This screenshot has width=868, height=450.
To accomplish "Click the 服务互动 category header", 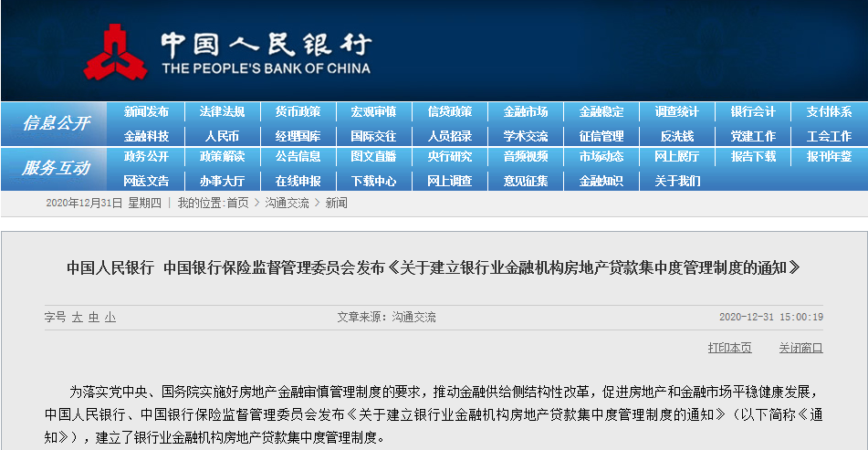I will tap(56, 168).
